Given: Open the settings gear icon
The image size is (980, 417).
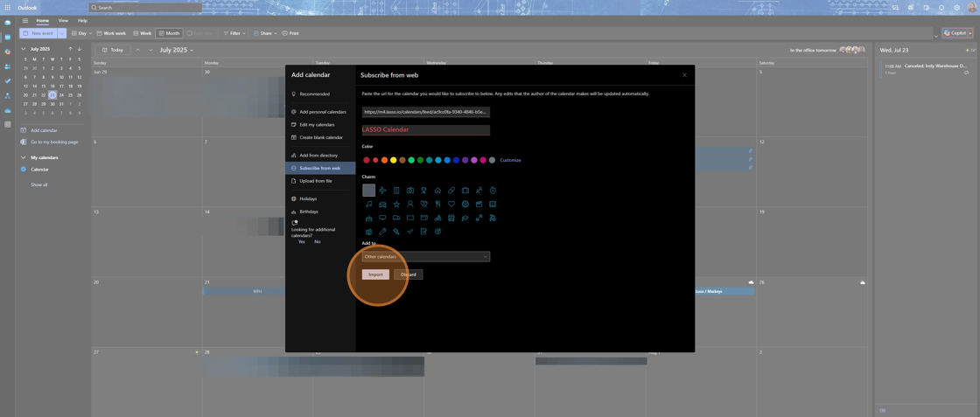Looking at the screenshot, I should pyautogui.click(x=956, y=8).
